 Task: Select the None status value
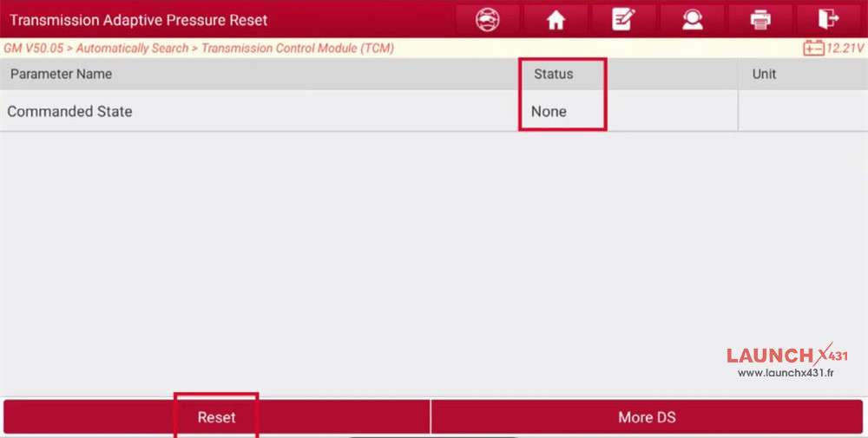point(549,111)
